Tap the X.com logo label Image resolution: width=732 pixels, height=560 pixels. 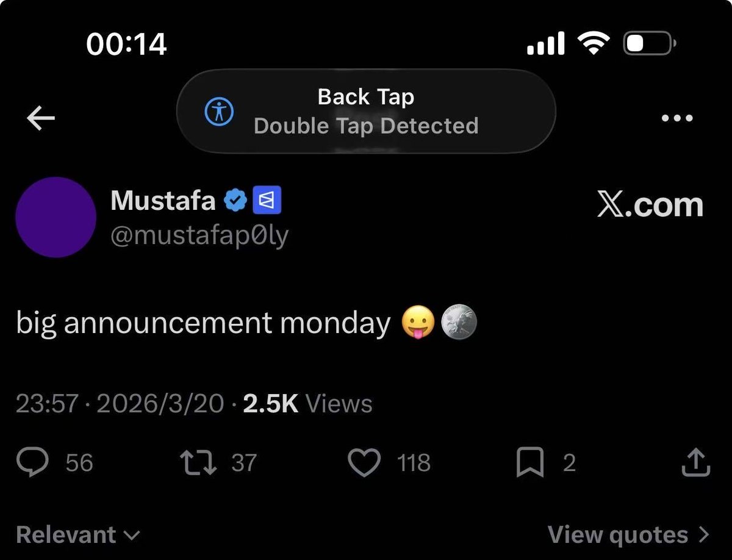click(x=650, y=205)
